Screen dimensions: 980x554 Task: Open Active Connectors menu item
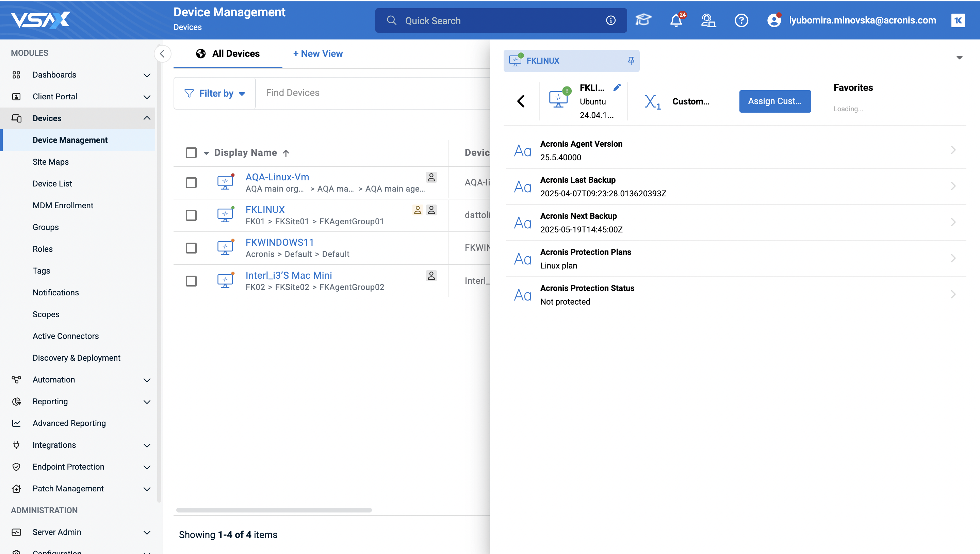[x=65, y=336]
